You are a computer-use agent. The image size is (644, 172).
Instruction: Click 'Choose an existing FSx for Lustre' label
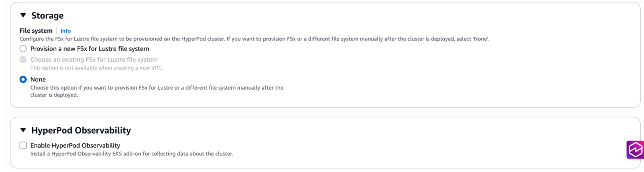click(x=94, y=60)
